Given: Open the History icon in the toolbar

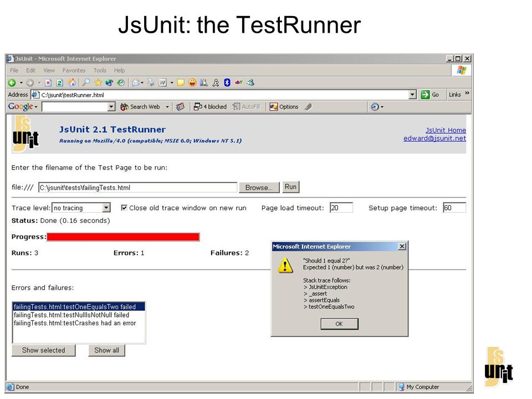Looking at the screenshot, I should pyautogui.click(x=121, y=83).
